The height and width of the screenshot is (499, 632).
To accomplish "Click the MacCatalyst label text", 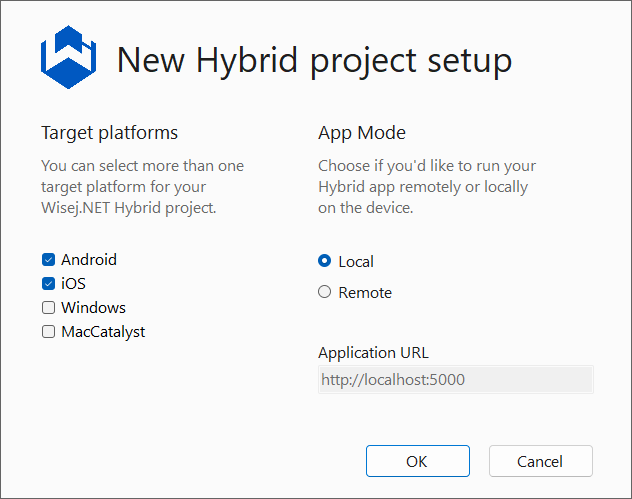I will (x=103, y=332).
